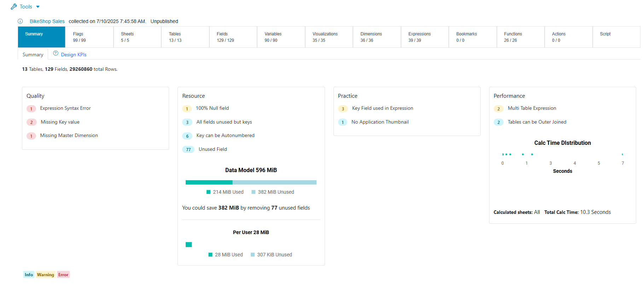Click the Unused Field 77 badge
644x284 pixels.
coord(188,149)
